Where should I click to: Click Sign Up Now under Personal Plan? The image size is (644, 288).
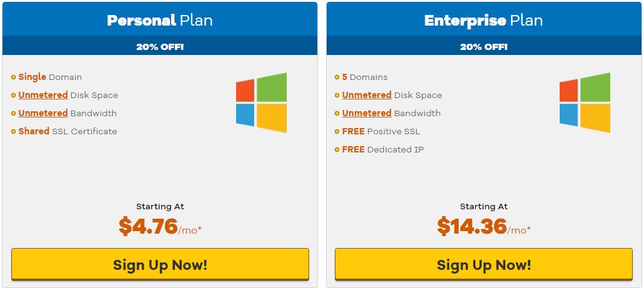pyautogui.click(x=160, y=264)
